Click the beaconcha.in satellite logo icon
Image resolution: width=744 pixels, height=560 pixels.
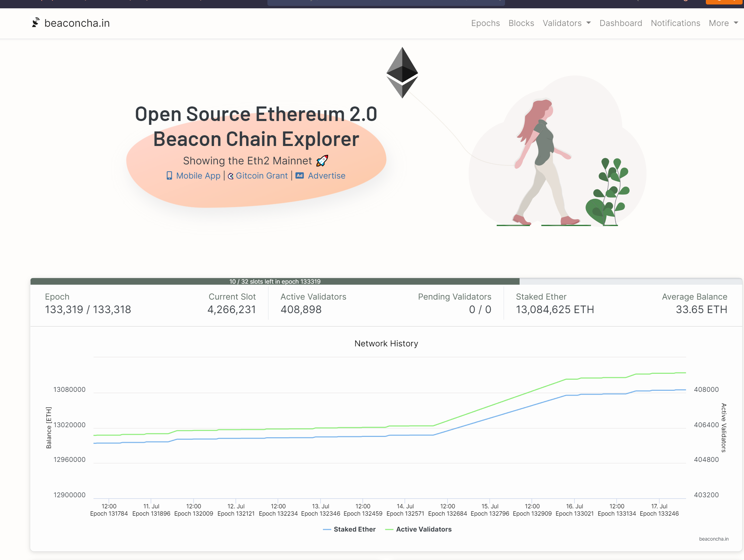[x=36, y=23]
